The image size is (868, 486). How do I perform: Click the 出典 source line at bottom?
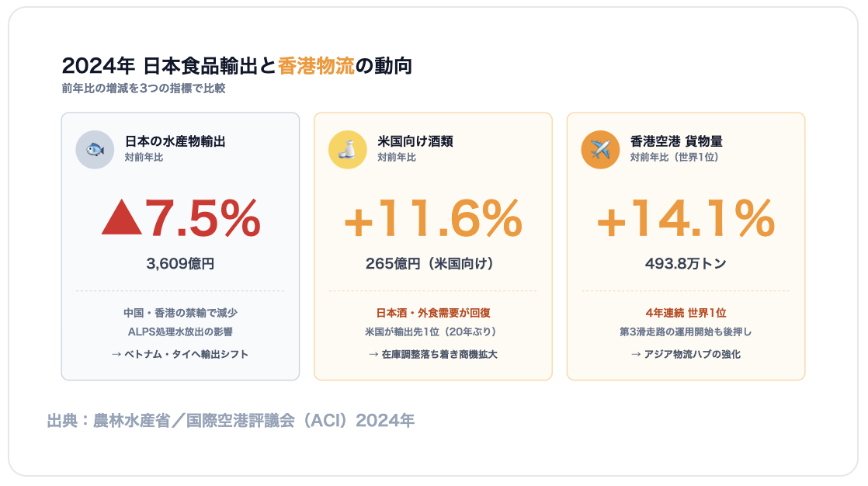[x=231, y=421]
